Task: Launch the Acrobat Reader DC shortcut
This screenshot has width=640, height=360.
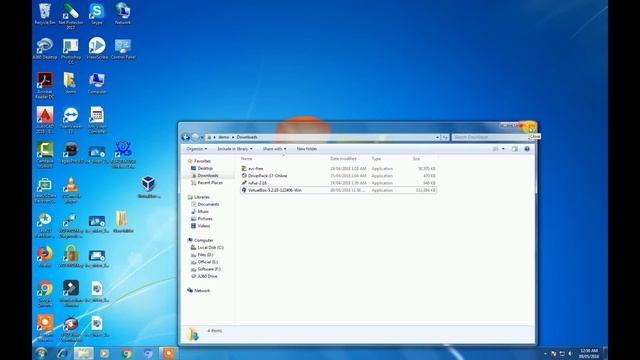Action: tap(44, 85)
